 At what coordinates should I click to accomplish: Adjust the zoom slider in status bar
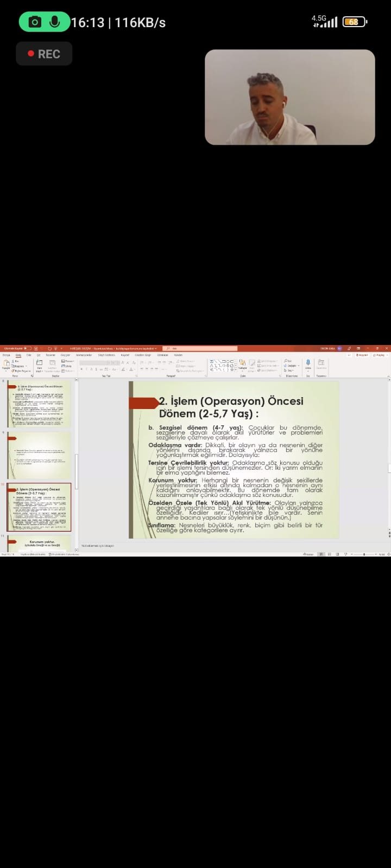(363, 554)
